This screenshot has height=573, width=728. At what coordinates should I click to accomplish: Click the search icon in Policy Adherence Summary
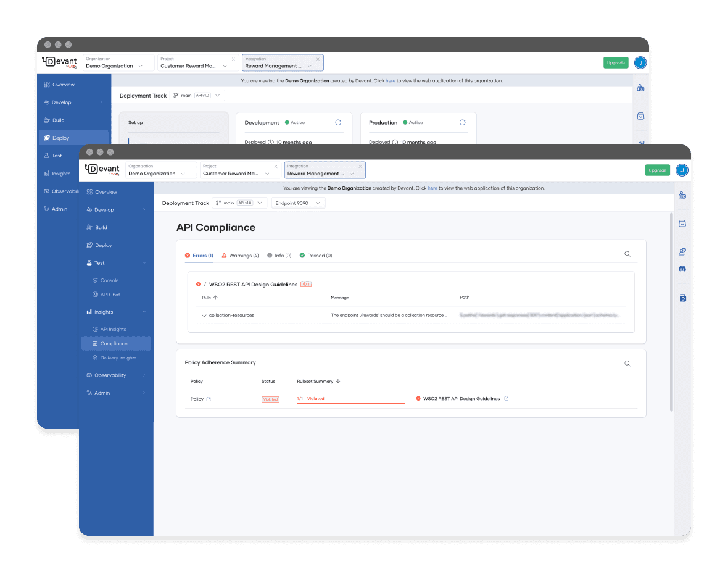(627, 364)
